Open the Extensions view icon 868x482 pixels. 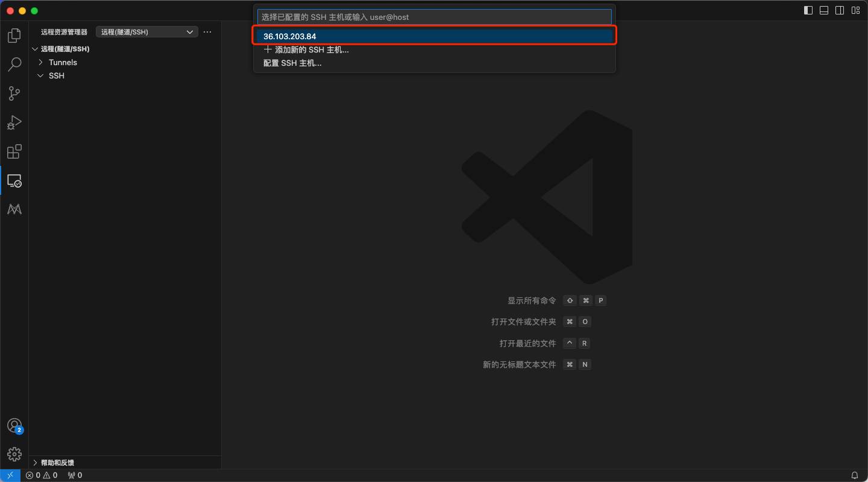coord(14,151)
